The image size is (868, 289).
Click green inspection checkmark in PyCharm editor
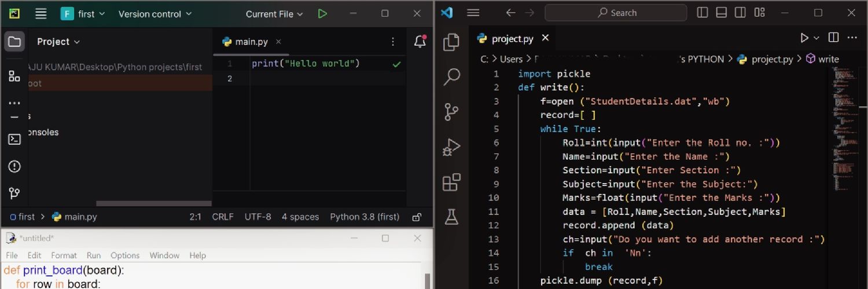click(396, 64)
